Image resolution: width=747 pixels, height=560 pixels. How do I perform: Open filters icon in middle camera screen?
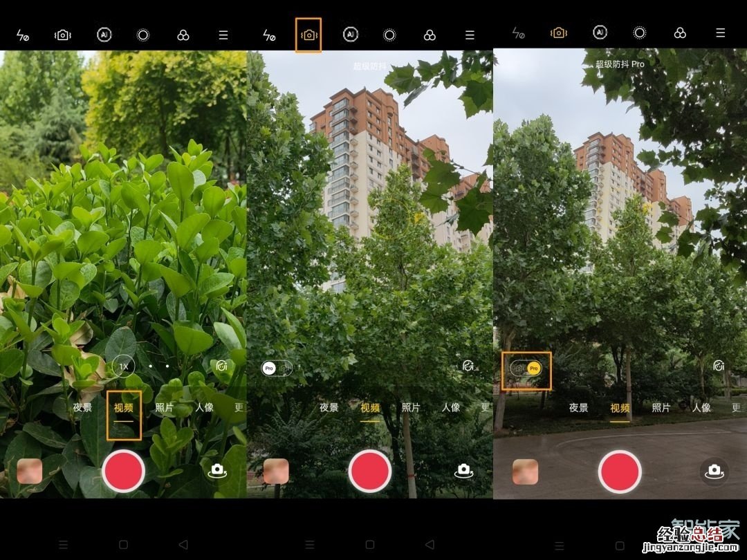tap(430, 35)
